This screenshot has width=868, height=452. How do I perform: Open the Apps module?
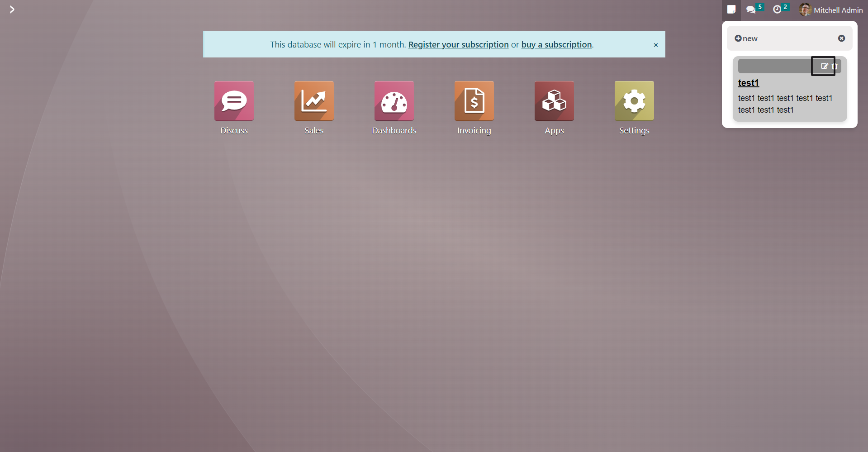click(554, 101)
